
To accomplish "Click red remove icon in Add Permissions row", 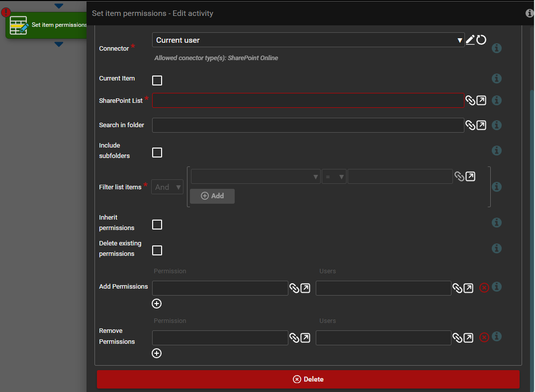I will pyautogui.click(x=484, y=288).
